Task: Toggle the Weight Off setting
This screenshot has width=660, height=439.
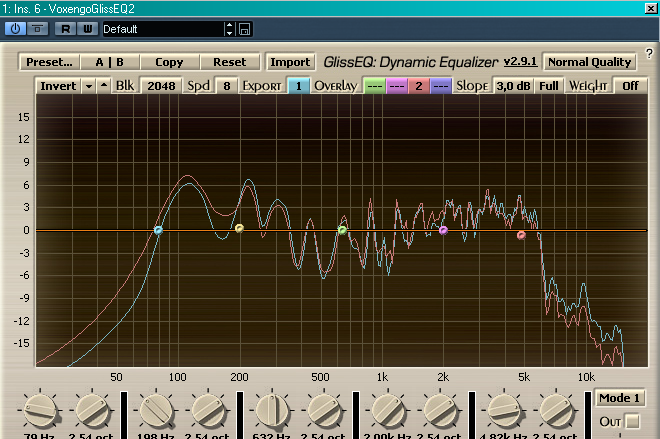Action: click(630, 86)
